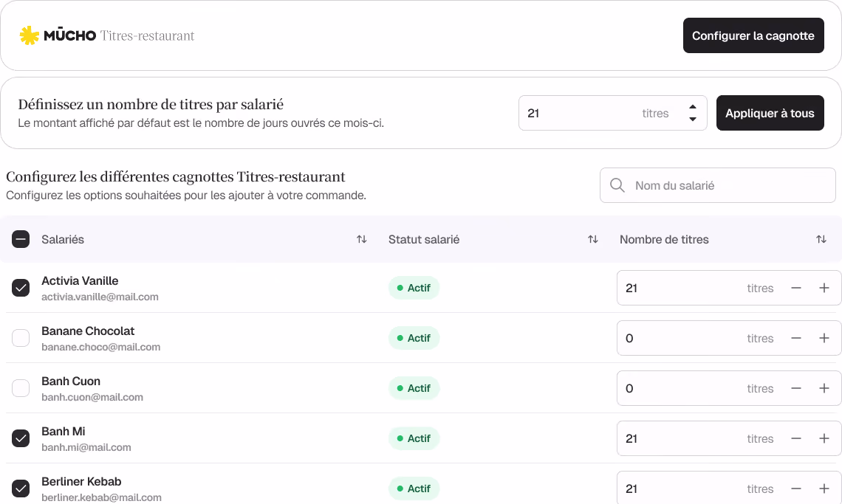842x504 pixels.
Task: Increase titres for Banh Mi
Action: click(x=824, y=438)
